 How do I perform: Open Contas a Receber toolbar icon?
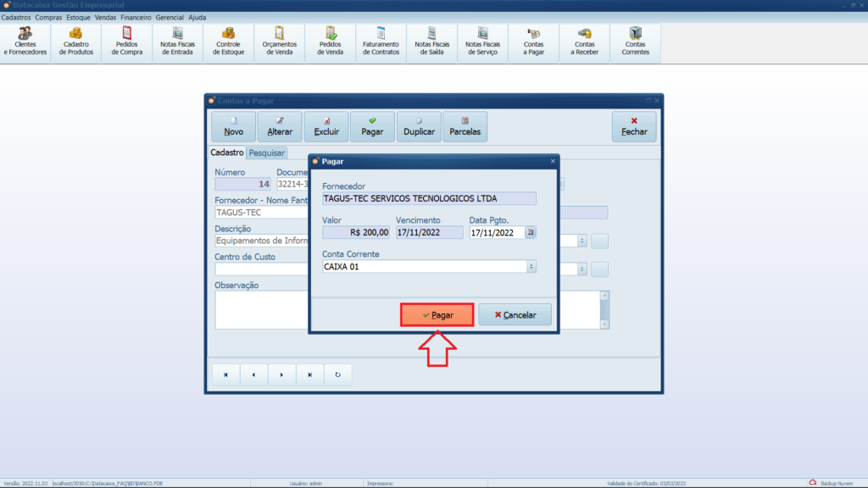pos(584,42)
